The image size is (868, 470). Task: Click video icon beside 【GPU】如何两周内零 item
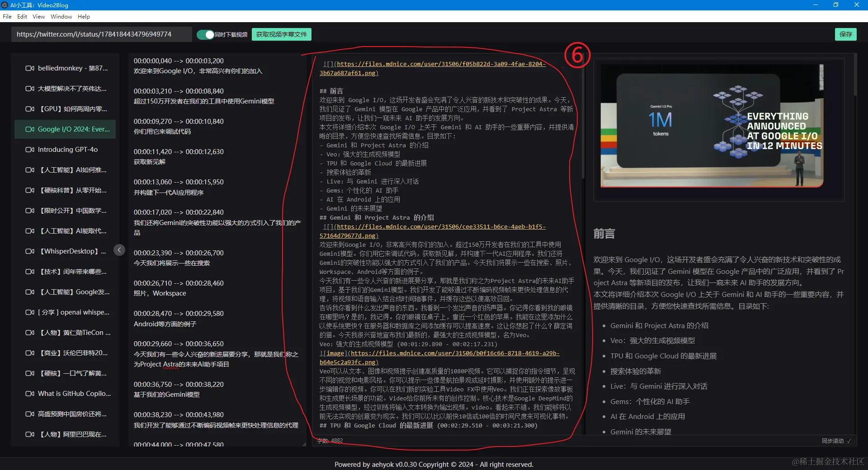pos(30,109)
